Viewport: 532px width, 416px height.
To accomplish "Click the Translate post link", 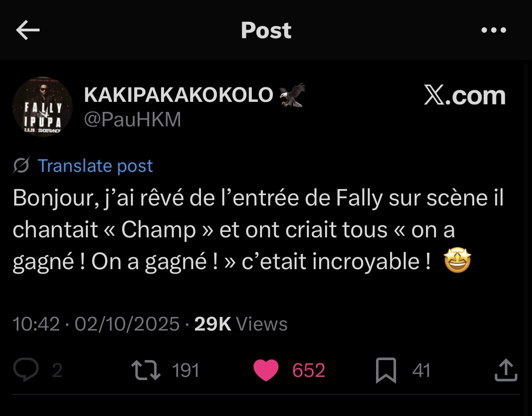I will [95, 166].
